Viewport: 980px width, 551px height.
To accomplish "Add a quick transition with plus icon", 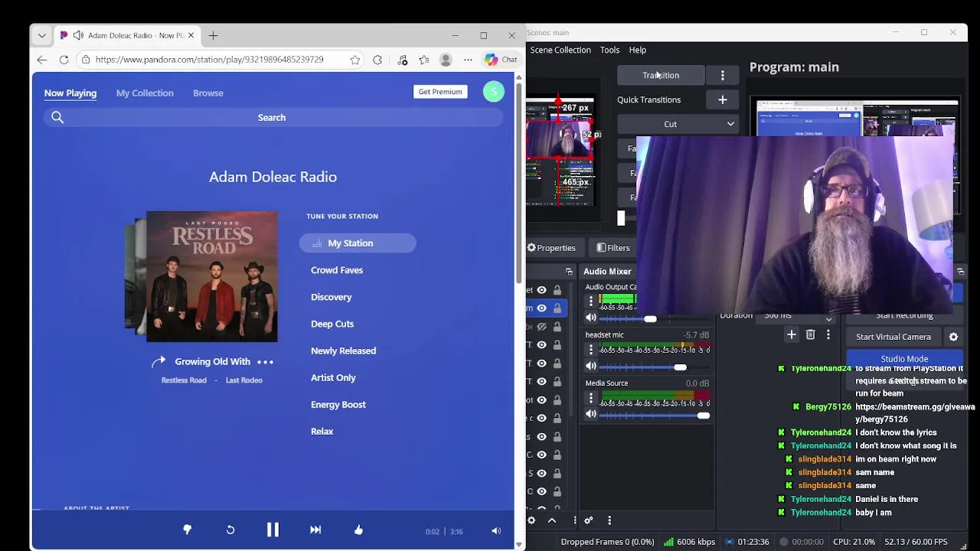I will pos(722,99).
